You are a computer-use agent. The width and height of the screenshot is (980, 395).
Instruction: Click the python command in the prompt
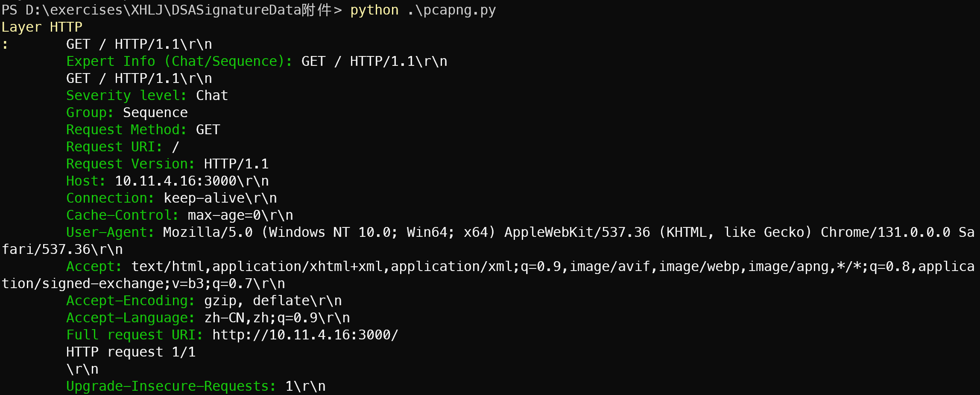pos(374,10)
